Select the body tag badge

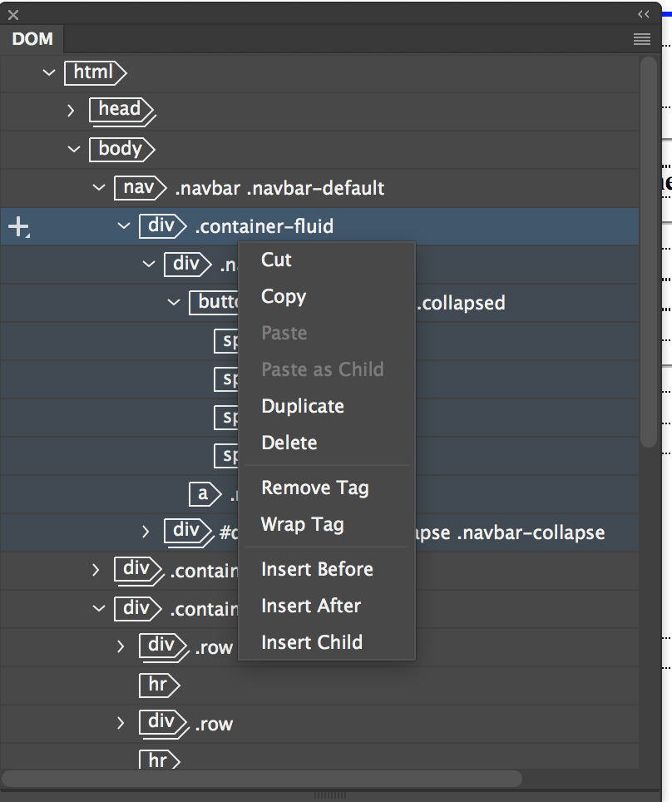tap(120, 149)
